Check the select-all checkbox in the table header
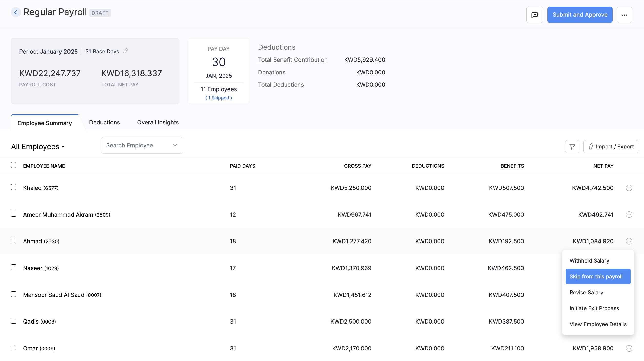This screenshot has height=361, width=644. pos(14,165)
